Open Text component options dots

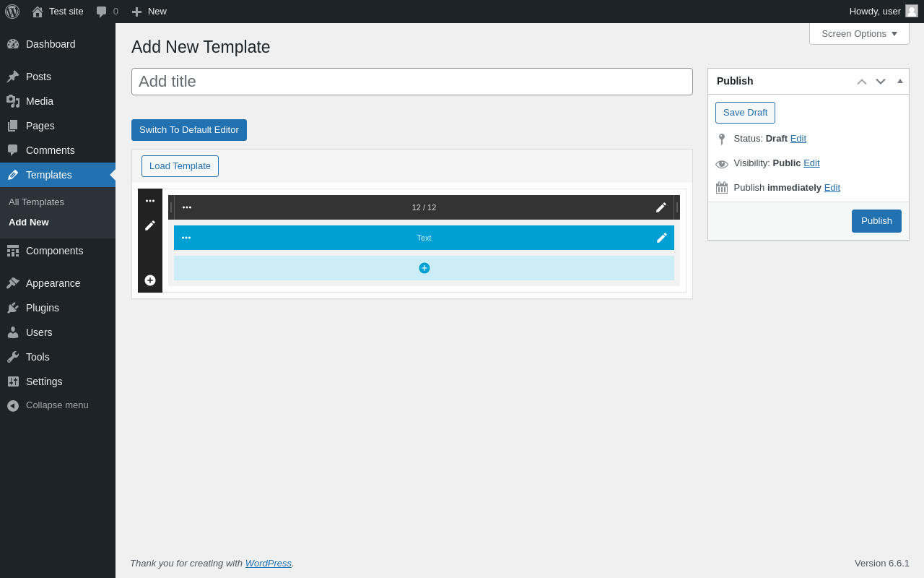186,238
